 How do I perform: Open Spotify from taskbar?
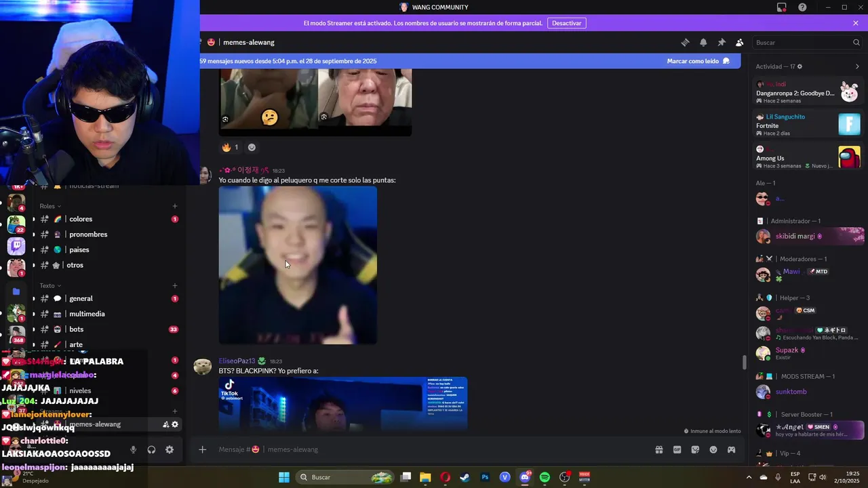[x=545, y=477]
